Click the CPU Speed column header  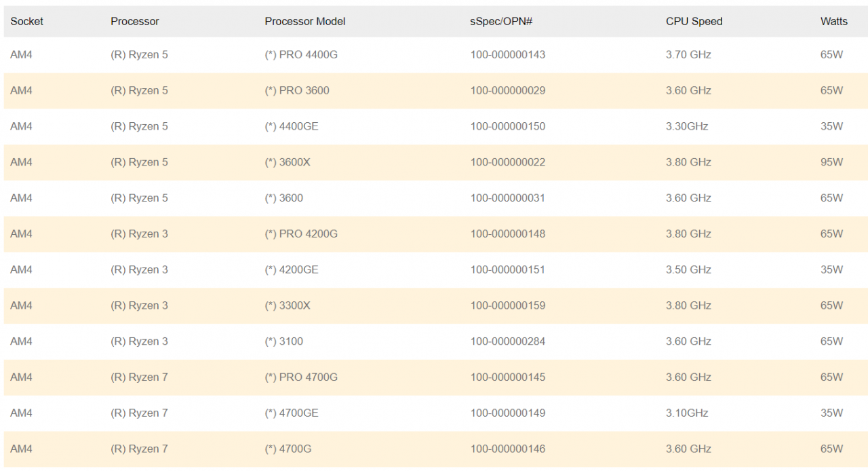coord(694,22)
